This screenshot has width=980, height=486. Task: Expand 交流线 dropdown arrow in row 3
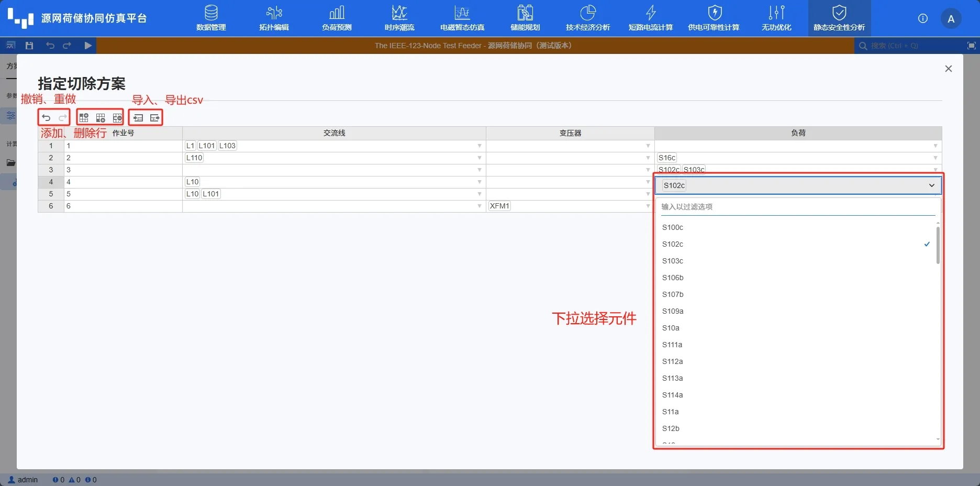pos(479,170)
